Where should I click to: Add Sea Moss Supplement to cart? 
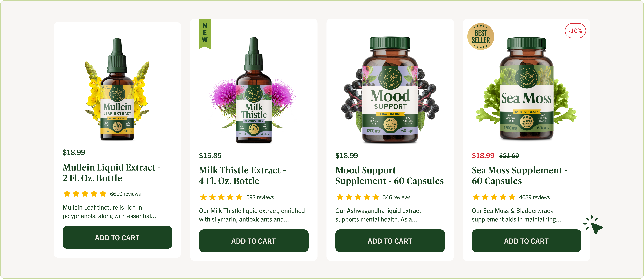pos(526,241)
